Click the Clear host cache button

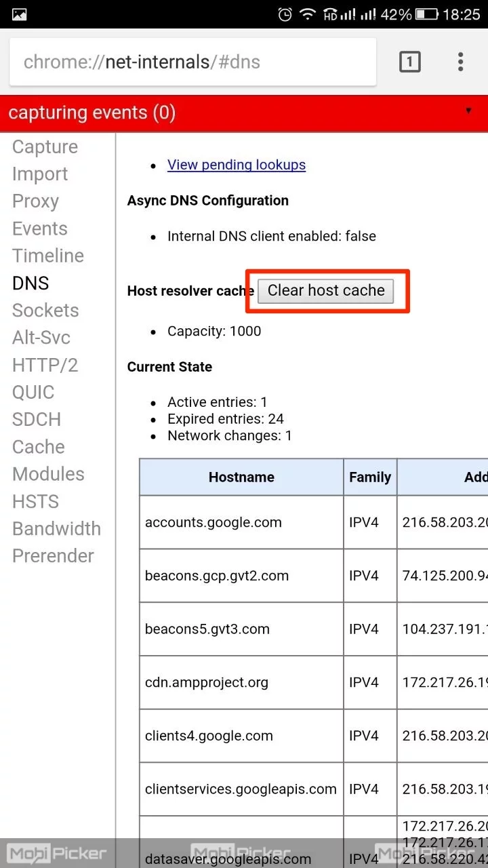click(x=326, y=290)
